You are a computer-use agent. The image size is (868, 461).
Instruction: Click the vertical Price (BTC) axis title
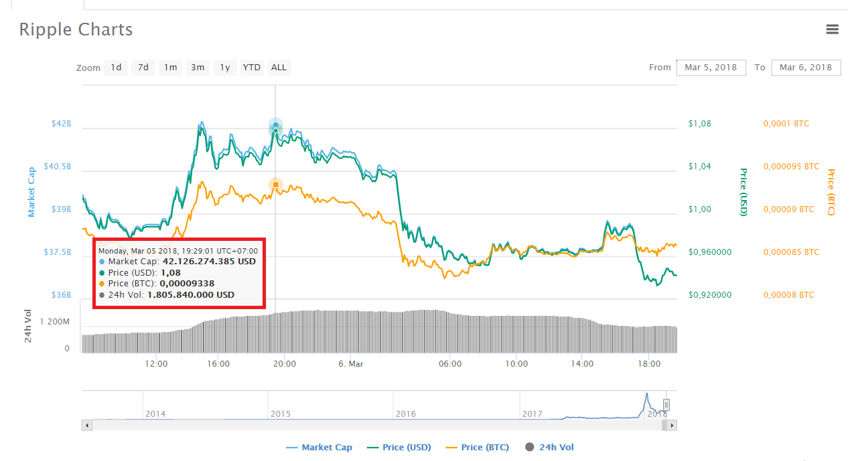pos(830,192)
